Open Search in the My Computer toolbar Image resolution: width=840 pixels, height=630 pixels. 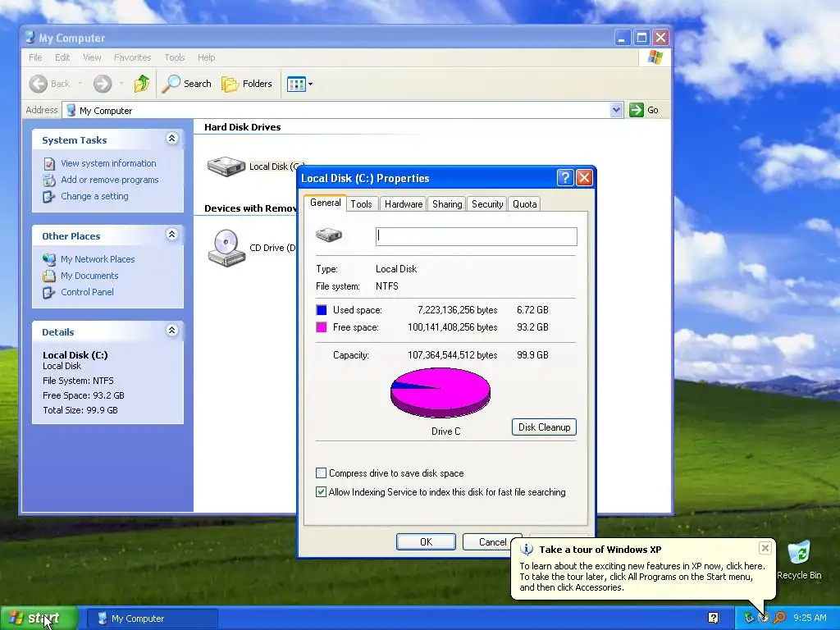(187, 84)
